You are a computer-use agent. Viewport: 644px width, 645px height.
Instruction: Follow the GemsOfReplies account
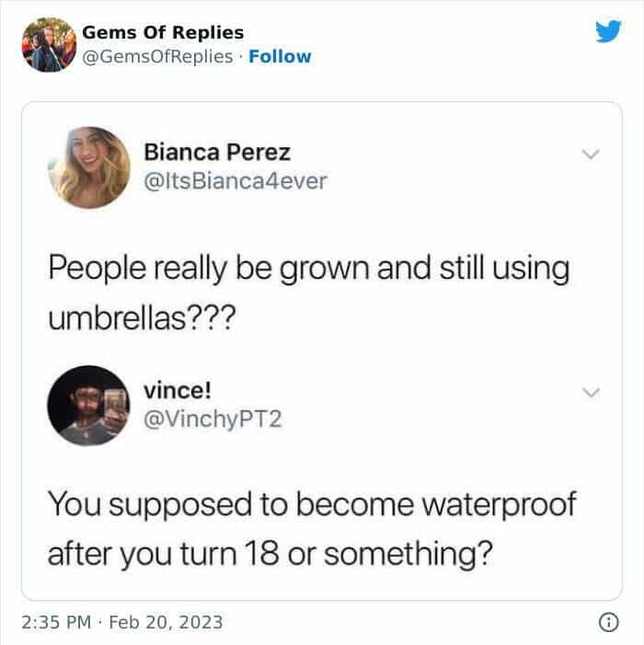click(x=280, y=57)
